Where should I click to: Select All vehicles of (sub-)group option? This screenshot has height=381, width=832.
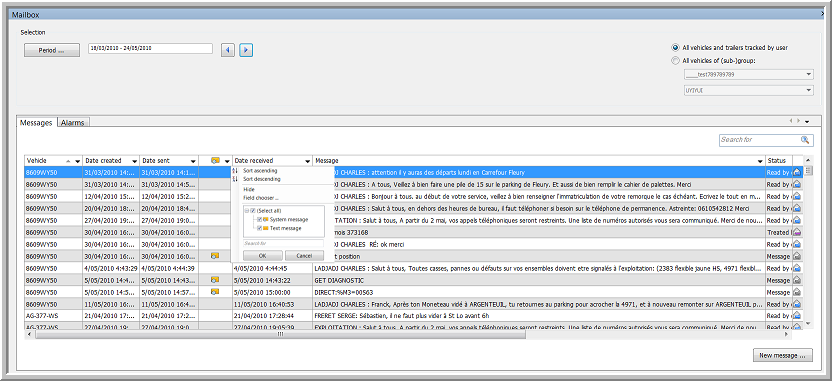tap(675, 60)
